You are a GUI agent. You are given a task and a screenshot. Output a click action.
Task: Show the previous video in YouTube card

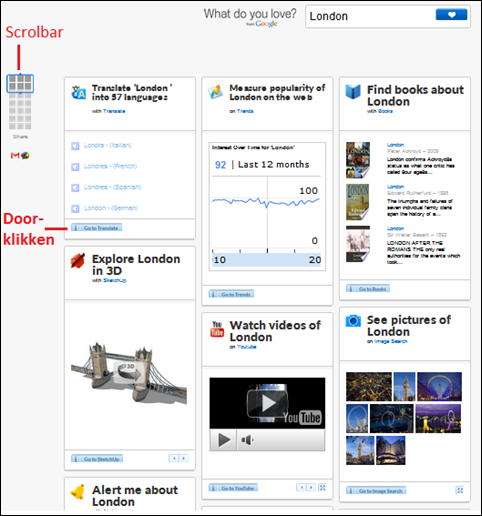301,488
